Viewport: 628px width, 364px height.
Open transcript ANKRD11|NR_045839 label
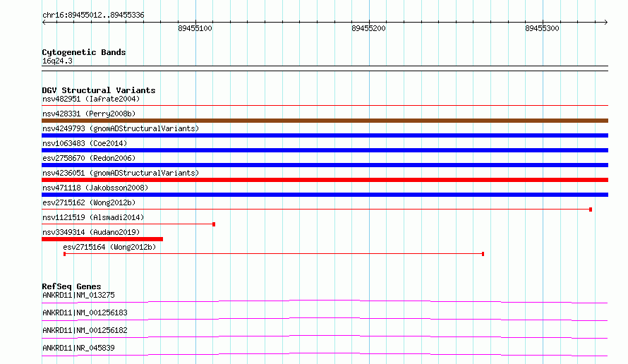(78, 348)
